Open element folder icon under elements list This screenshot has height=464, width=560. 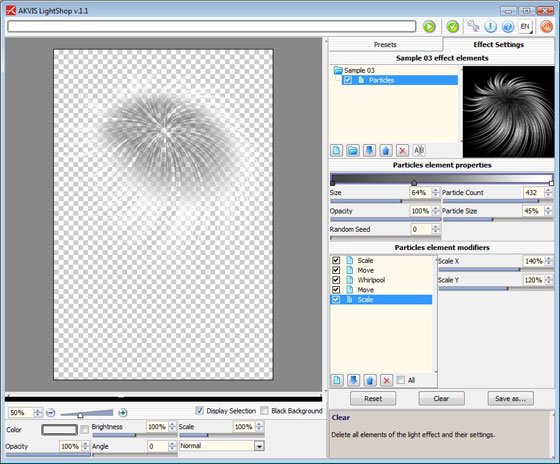click(x=353, y=150)
